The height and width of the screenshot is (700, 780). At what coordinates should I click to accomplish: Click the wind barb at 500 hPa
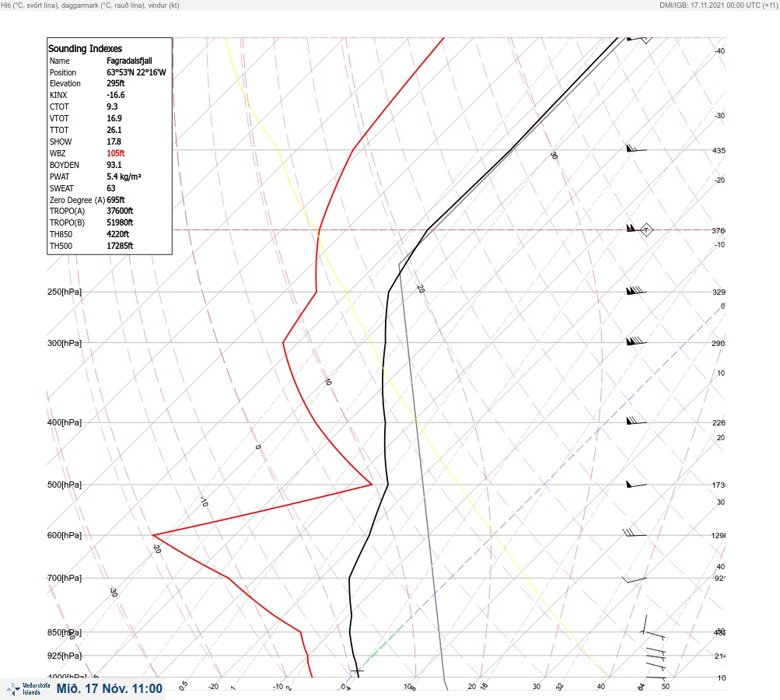[636, 484]
